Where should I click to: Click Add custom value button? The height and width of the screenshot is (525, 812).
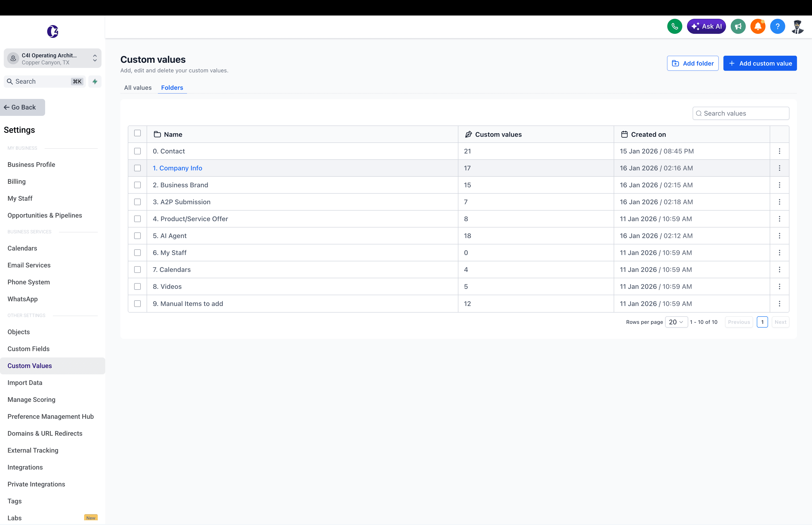(760, 63)
